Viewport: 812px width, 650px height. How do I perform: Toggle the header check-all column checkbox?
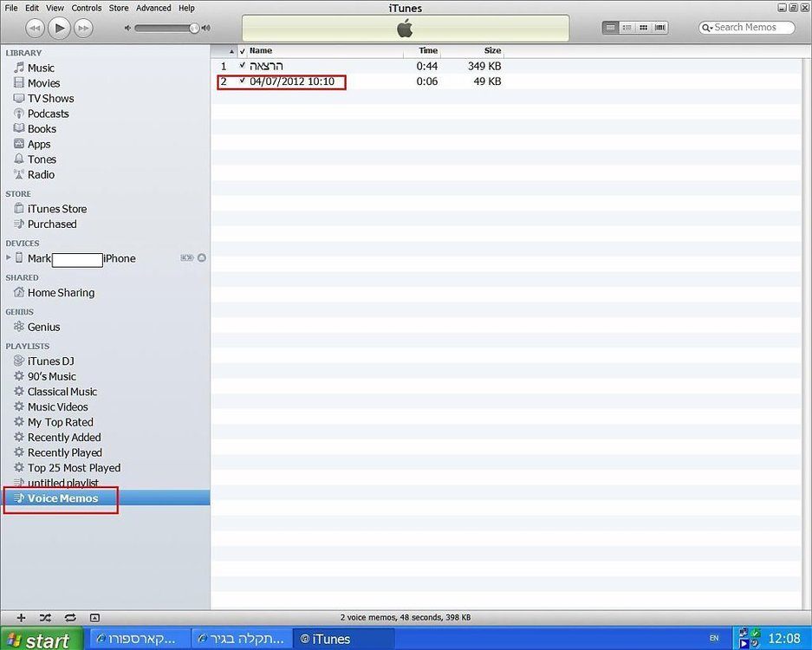coord(242,51)
